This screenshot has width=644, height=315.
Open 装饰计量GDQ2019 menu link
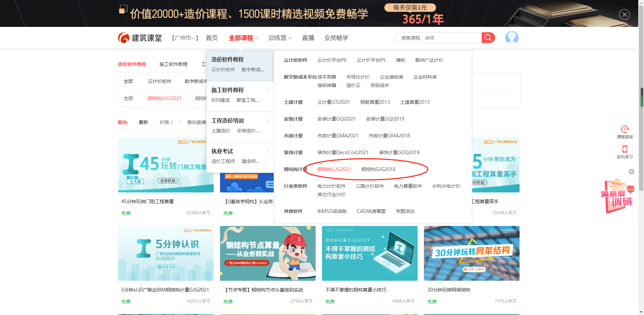click(x=399, y=152)
